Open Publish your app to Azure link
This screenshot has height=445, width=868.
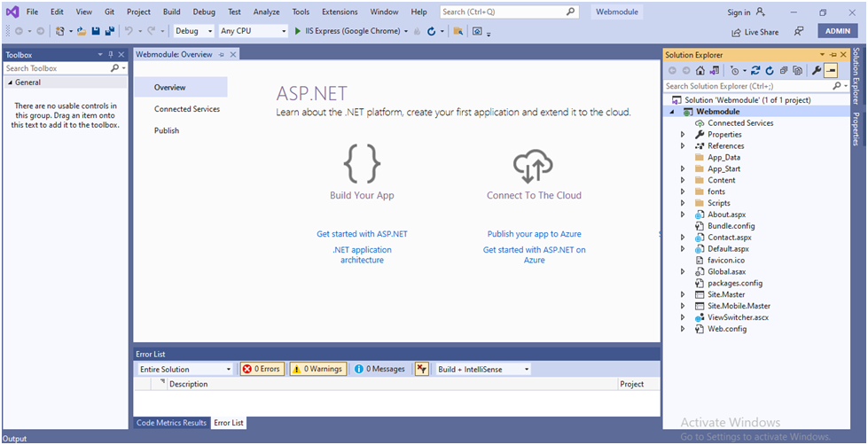pyautogui.click(x=535, y=234)
